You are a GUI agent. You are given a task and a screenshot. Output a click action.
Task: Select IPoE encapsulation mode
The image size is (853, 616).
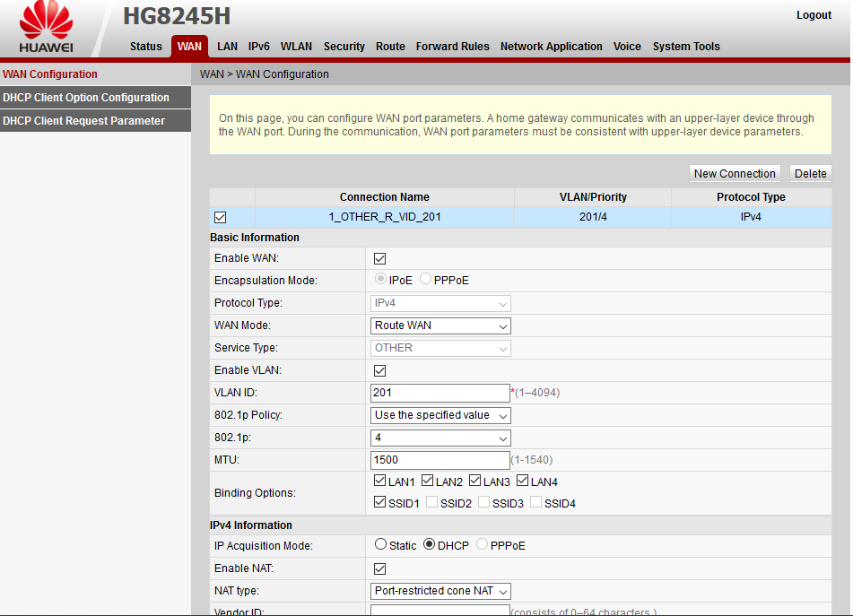tap(380, 279)
